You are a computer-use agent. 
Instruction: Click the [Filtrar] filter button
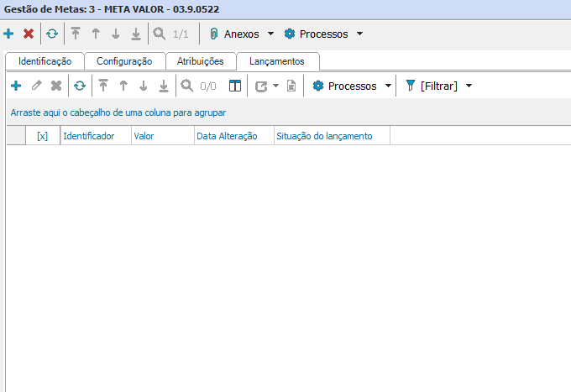[432, 86]
